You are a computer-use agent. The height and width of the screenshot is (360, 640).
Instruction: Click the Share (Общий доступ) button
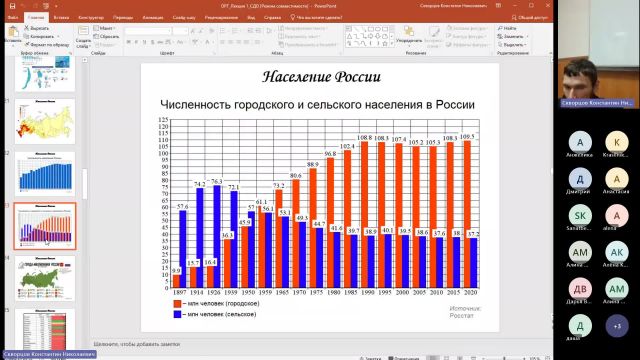click(x=529, y=18)
